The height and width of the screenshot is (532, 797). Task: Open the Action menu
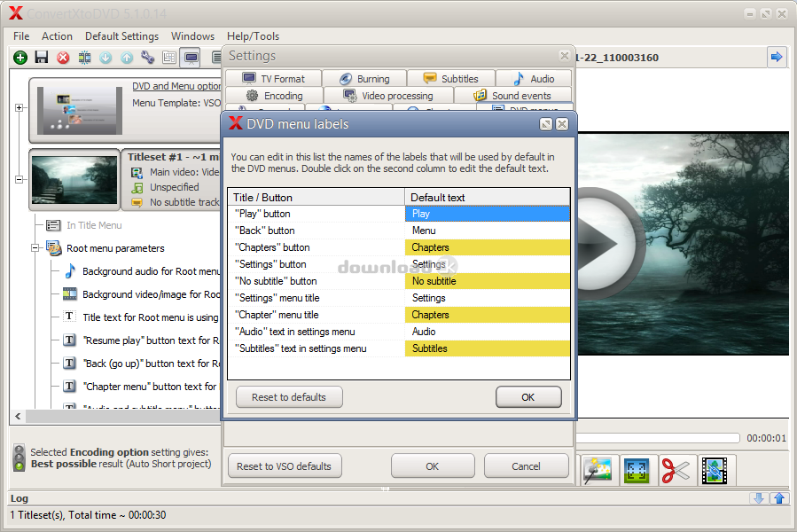[57, 36]
